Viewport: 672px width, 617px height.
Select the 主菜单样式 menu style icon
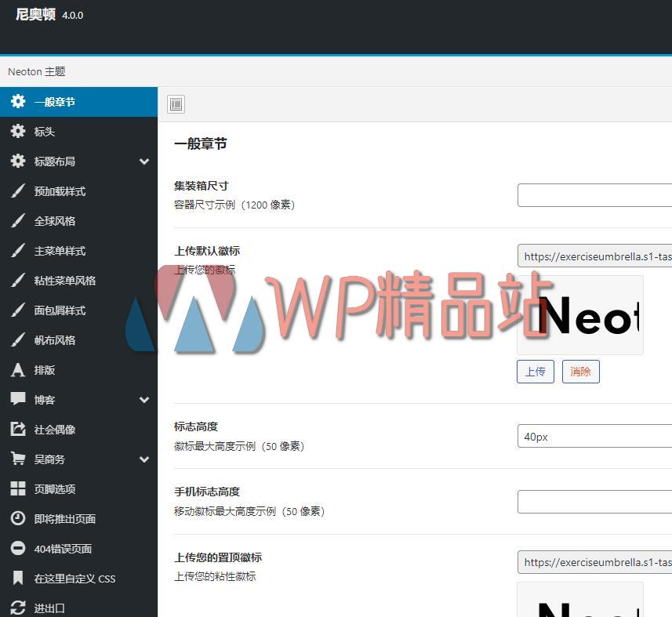coord(17,250)
